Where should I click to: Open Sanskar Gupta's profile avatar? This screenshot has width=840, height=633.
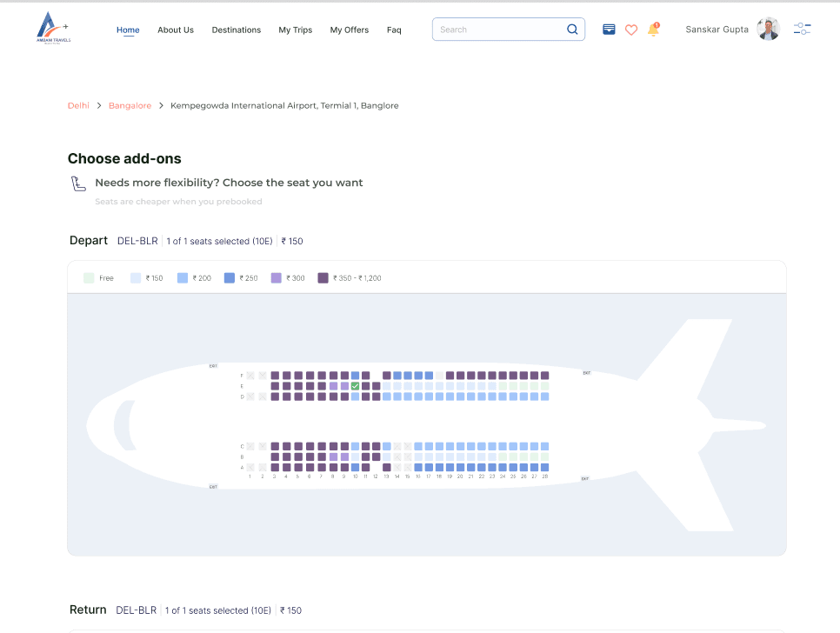(768, 29)
